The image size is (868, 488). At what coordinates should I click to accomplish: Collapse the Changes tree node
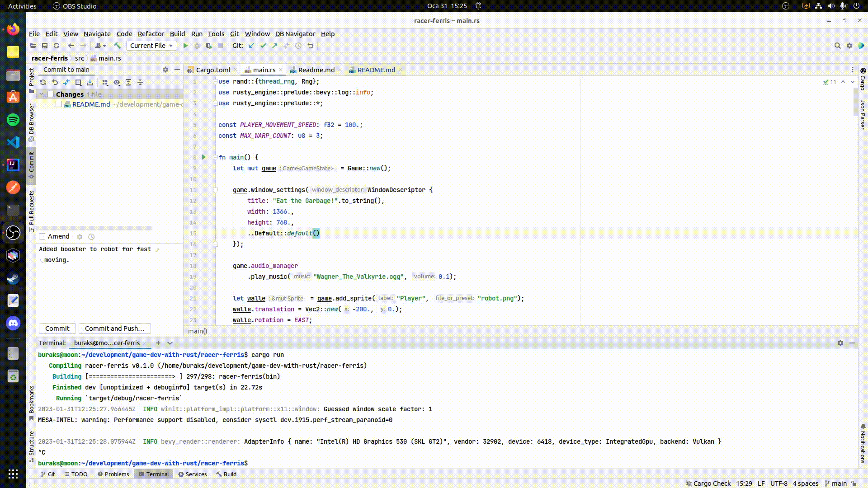[x=42, y=94]
